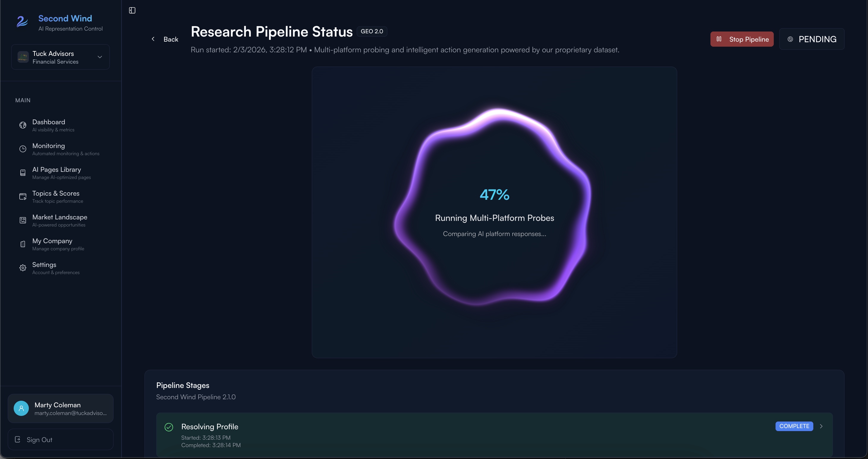The image size is (868, 459).
Task: Select the Dashboard icon in the sidebar
Action: tap(23, 125)
